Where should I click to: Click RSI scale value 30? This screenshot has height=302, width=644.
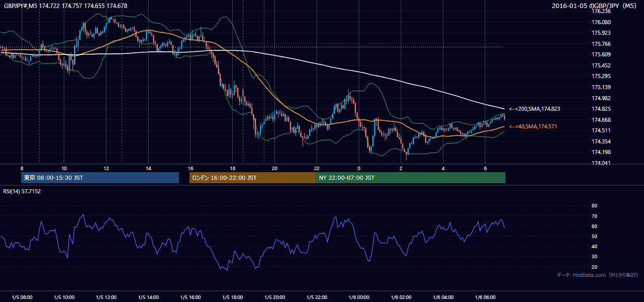pyautogui.click(x=594, y=257)
